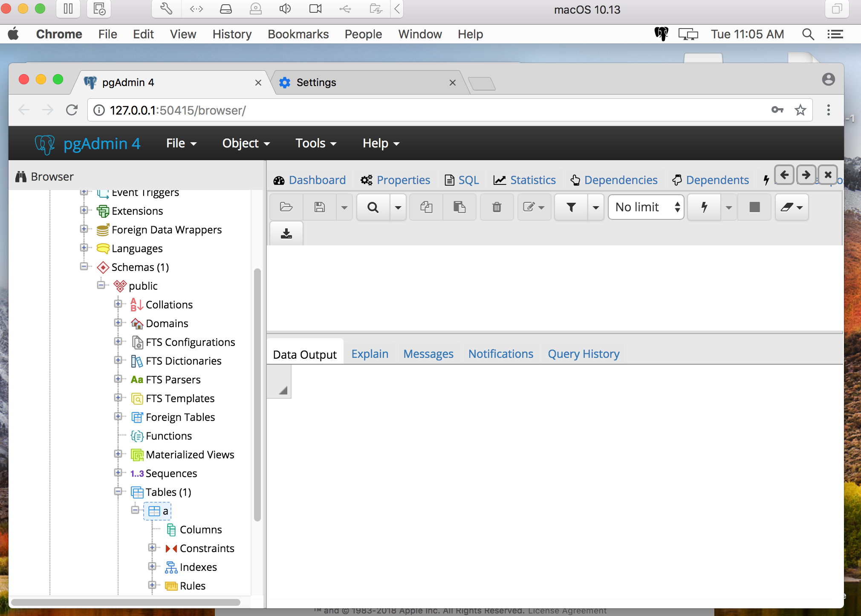Click the Find magnifier toolbar icon
Viewport: 861px width, 616px height.
click(373, 207)
